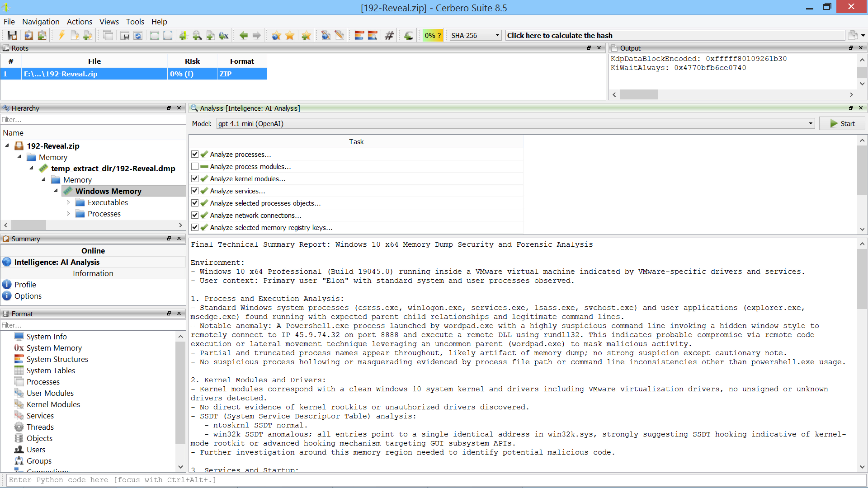Enable the Analyze process modules checkbox
This screenshot has height=488, width=868.
pyautogui.click(x=195, y=166)
